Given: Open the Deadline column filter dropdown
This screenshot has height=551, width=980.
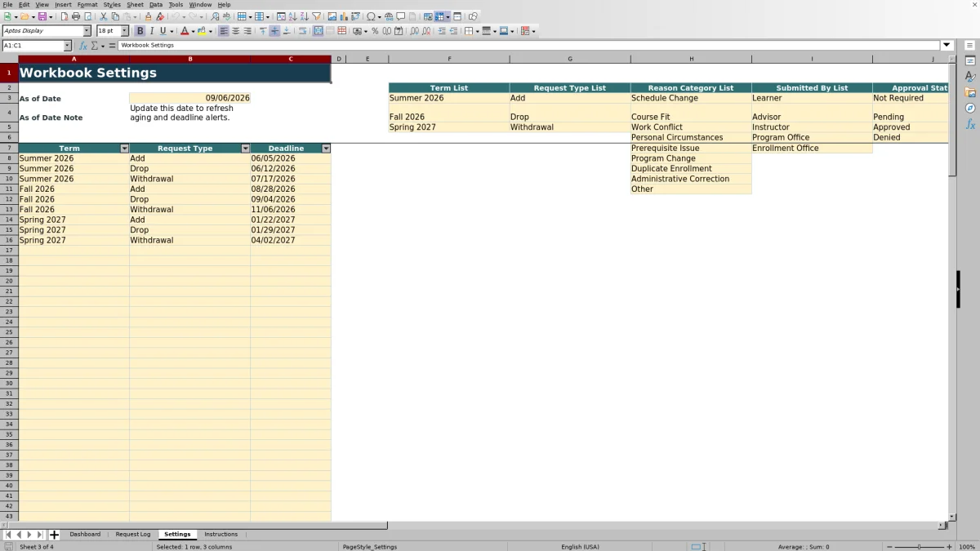Looking at the screenshot, I should pyautogui.click(x=326, y=149).
